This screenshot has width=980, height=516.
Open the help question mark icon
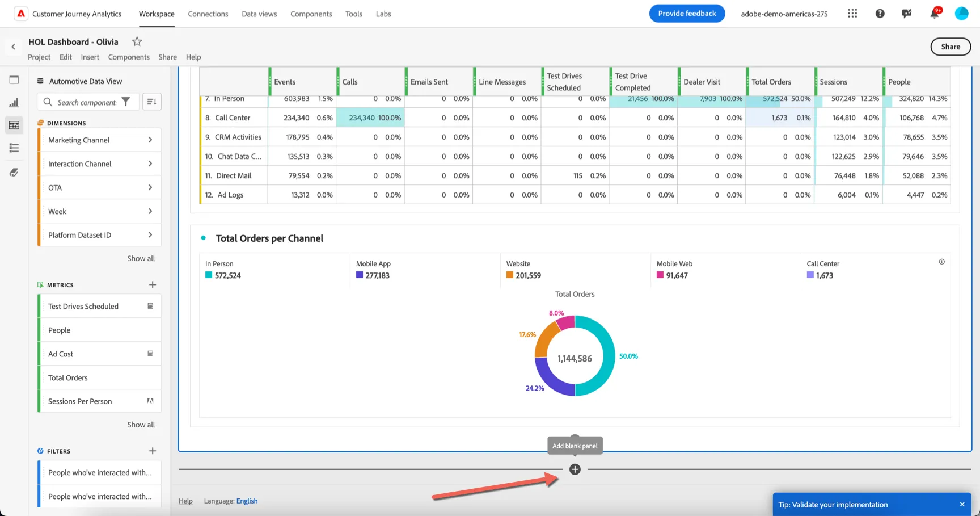coord(880,14)
